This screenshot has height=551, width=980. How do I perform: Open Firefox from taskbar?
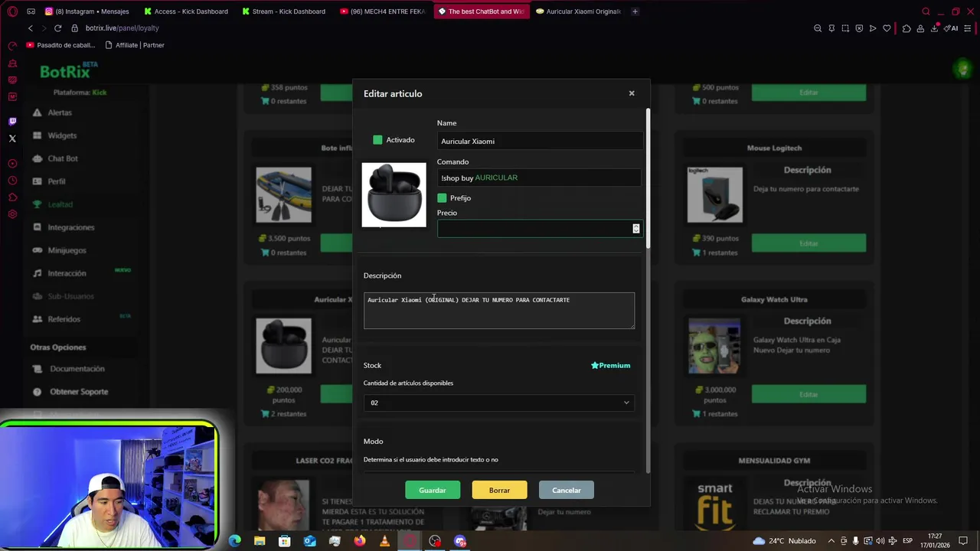(x=360, y=541)
